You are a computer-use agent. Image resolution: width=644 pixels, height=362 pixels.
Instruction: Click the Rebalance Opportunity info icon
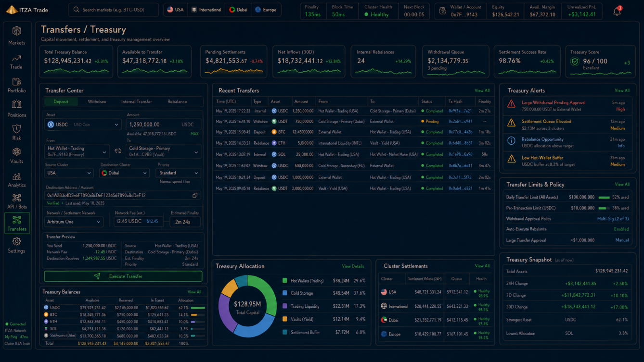pos(511,141)
